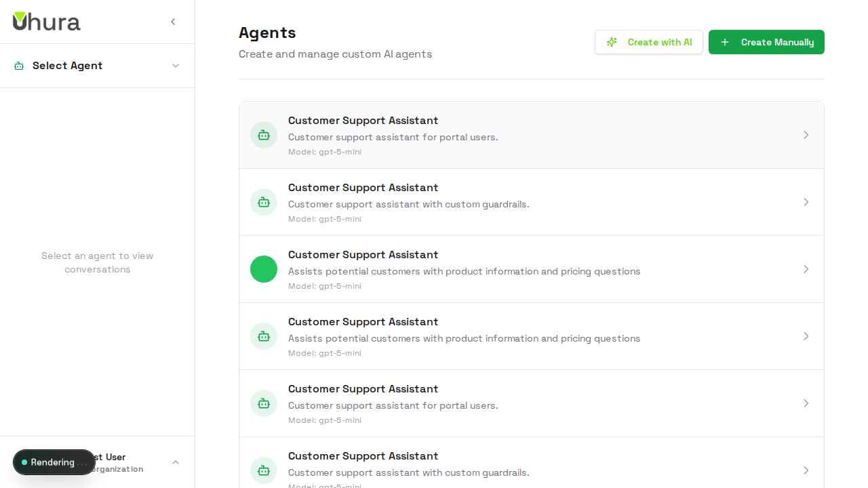
Task: Click the robot avatar of the second agent
Action: point(264,202)
